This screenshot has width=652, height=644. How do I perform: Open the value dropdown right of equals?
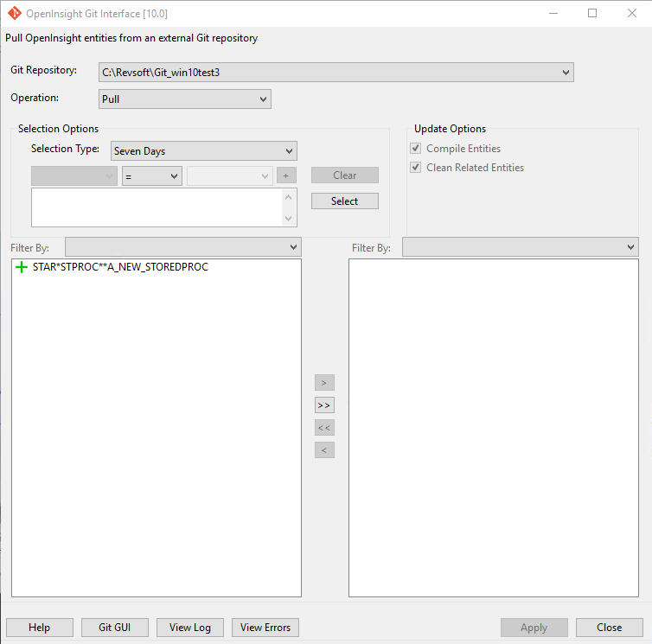point(229,176)
